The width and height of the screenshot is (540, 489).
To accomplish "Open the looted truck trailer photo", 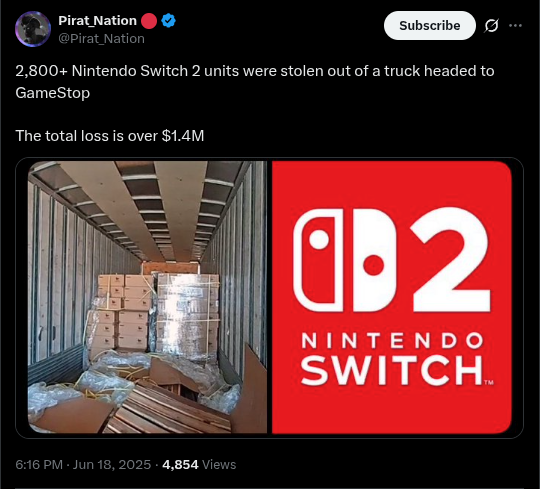I will click(x=147, y=297).
